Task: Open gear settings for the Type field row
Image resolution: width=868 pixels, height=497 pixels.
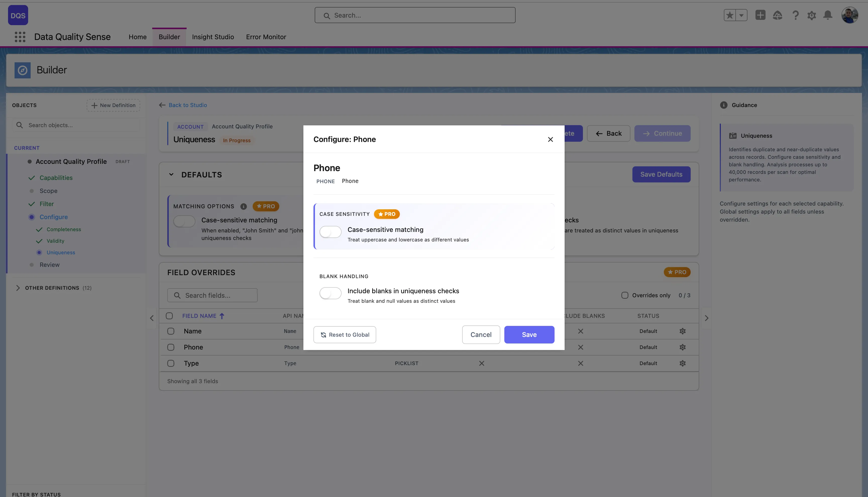Action: [682, 363]
